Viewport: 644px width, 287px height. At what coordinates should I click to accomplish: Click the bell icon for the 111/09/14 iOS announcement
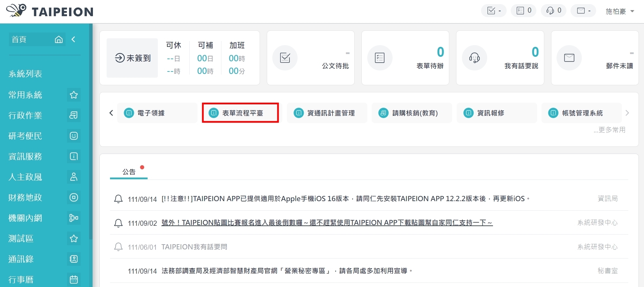(x=118, y=199)
